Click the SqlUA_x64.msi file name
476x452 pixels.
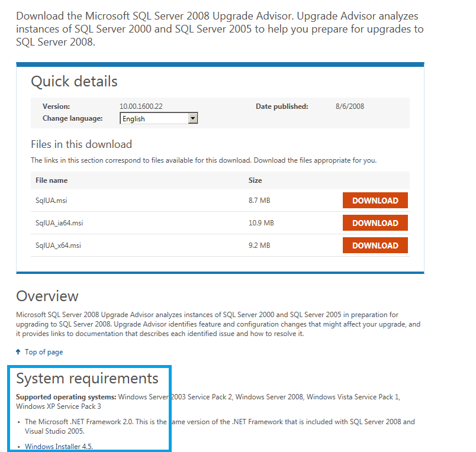click(58, 246)
